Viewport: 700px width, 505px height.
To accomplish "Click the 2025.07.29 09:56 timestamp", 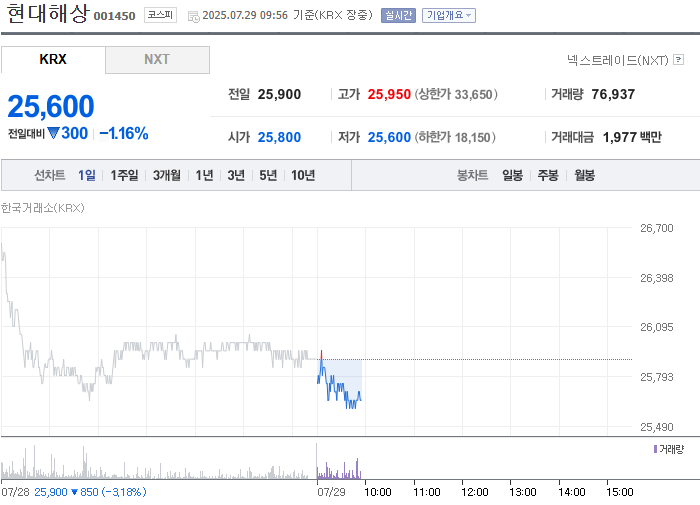I will click(x=245, y=15).
